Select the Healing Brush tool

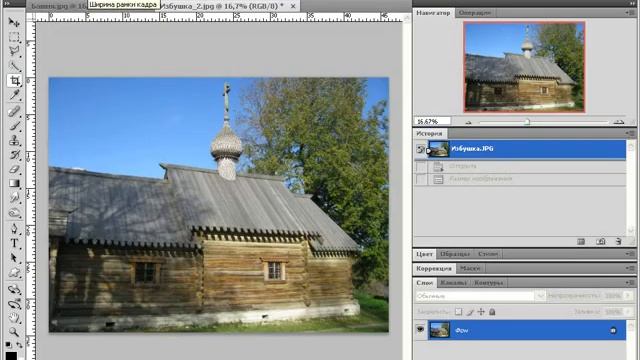[x=14, y=111]
